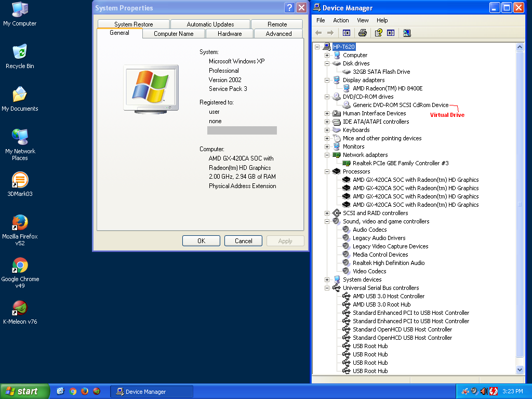Select the AMD Radeon(TM) HD 8400E device

coord(388,88)
